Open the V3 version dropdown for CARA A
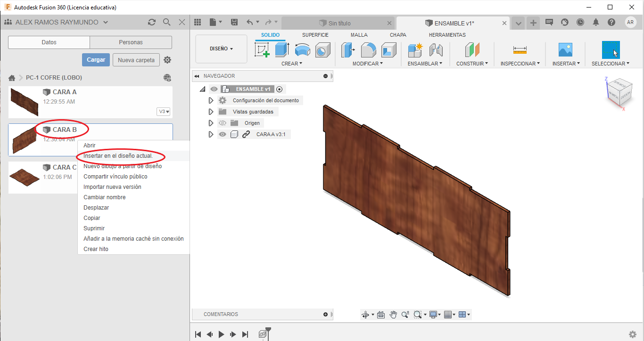This screenshot has width=644, height=341. point(164,112)
